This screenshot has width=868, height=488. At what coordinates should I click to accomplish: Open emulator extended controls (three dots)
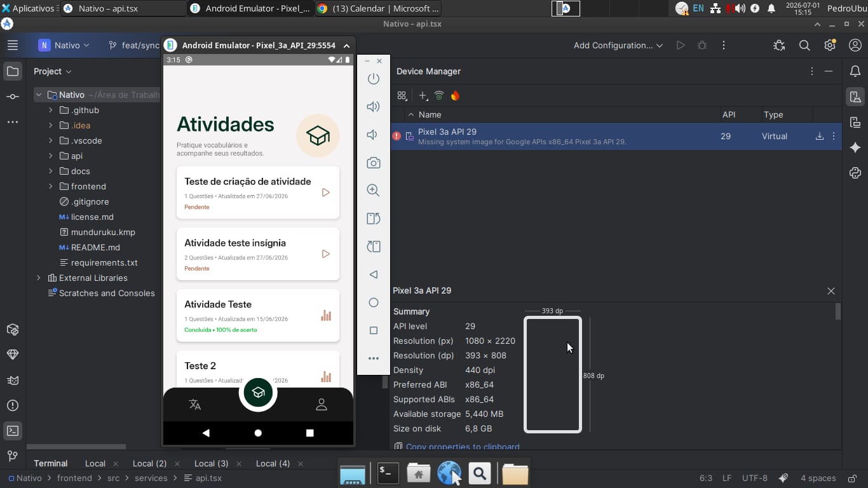pos(374,358)
